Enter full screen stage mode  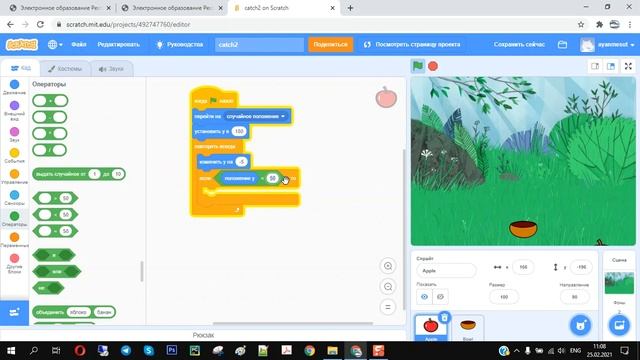pyautogui.click(x=628, y=66)
